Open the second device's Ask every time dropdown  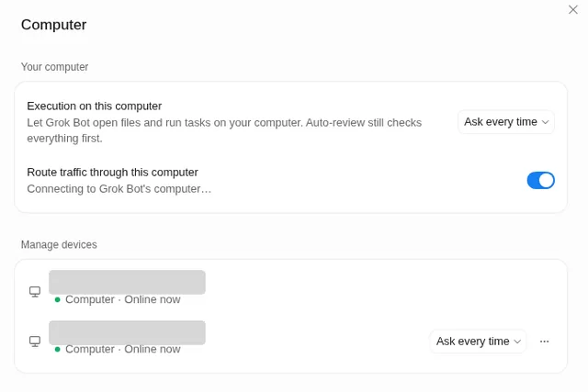[478, 341]
